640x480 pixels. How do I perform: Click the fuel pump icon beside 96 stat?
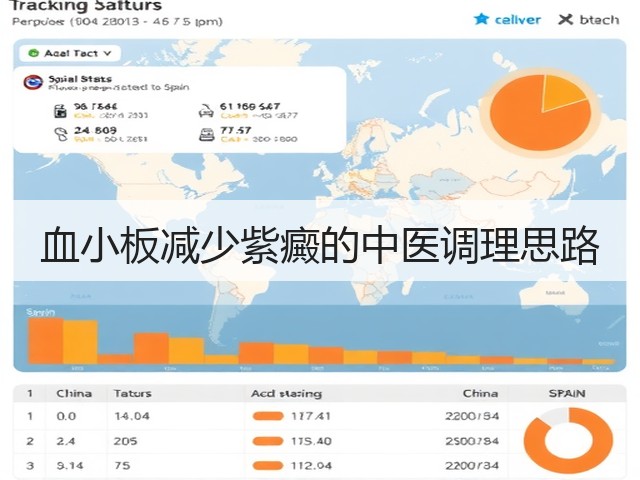click(60, 111)
